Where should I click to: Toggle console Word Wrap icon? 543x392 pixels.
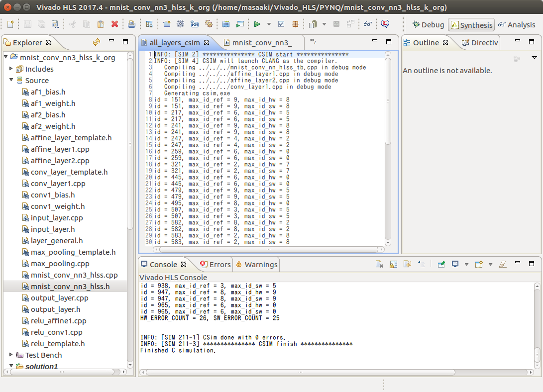point(408,264)
